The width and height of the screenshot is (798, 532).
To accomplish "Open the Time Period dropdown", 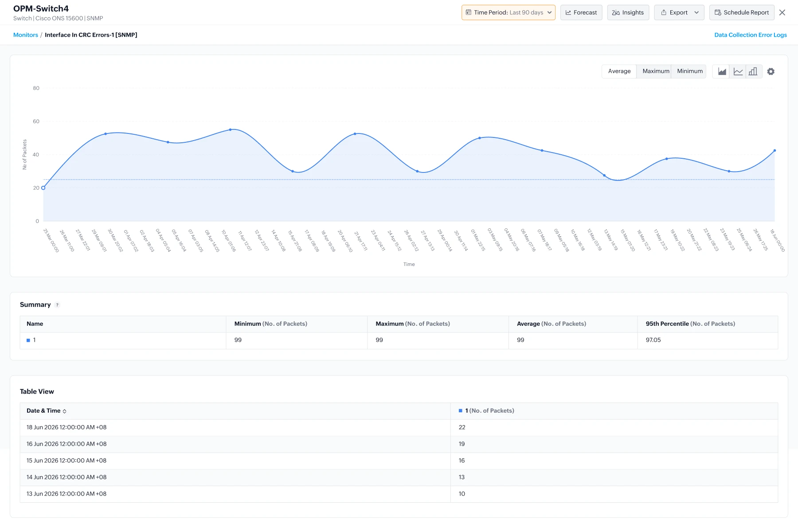I will click(508, 12).
